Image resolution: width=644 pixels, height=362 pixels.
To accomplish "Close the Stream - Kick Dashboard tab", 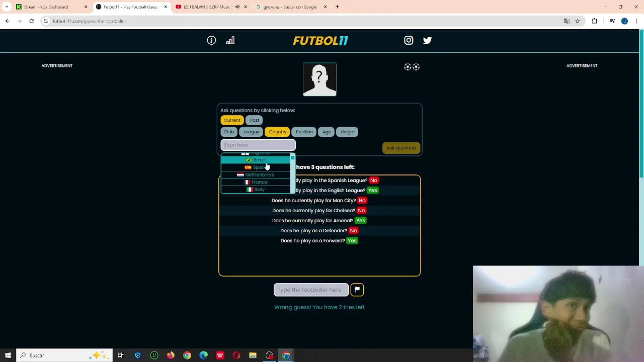I will pos(86,7).
